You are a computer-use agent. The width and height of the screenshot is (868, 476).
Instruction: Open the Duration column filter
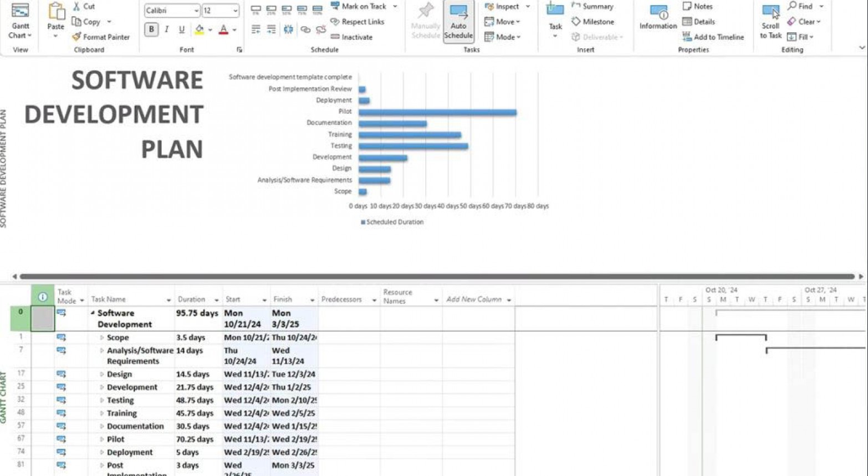tap(216, 300)
